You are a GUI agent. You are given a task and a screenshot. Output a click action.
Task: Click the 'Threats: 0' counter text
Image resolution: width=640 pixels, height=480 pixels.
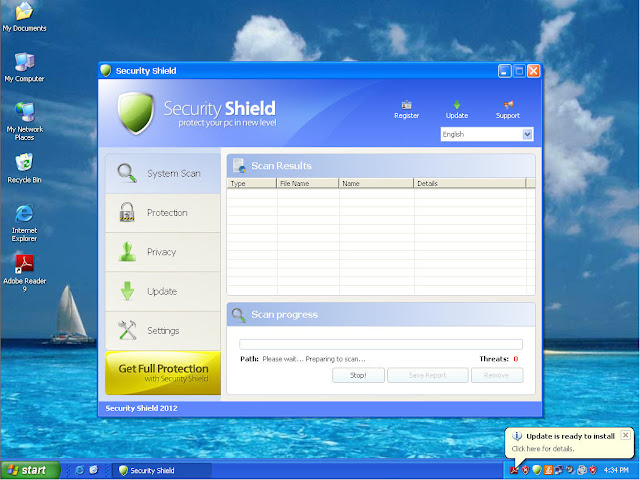499,359
